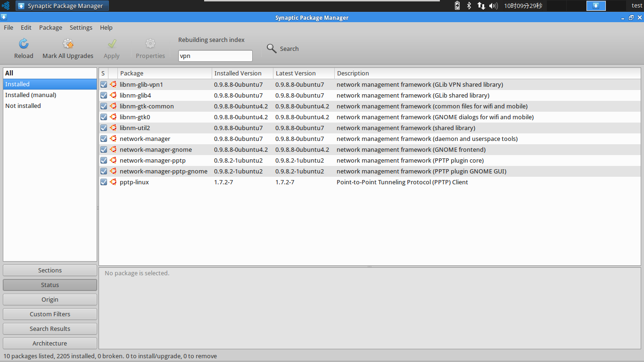This screenshot has width=644, height=362.
Task: Click the Ubuntu logo icon beside libnm-glib-vpn1
Action: coord(113,84)
